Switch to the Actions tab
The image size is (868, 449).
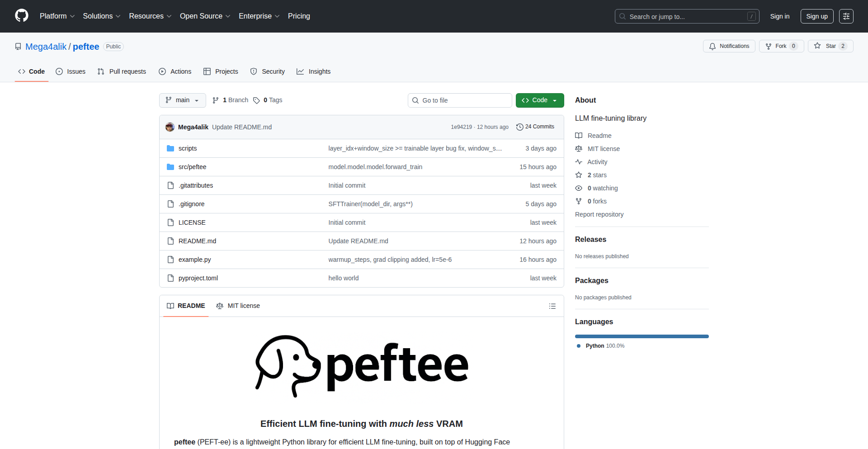pos(175,71)
